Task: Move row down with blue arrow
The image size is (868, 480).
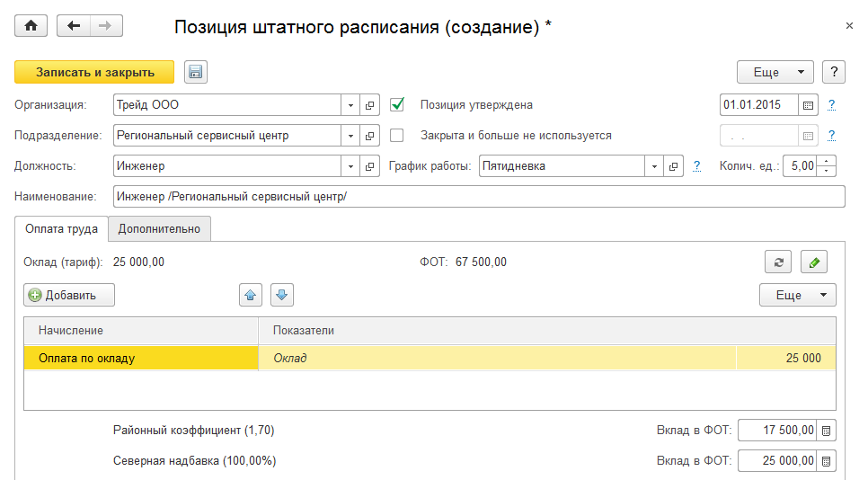Action: coord(282,294)
